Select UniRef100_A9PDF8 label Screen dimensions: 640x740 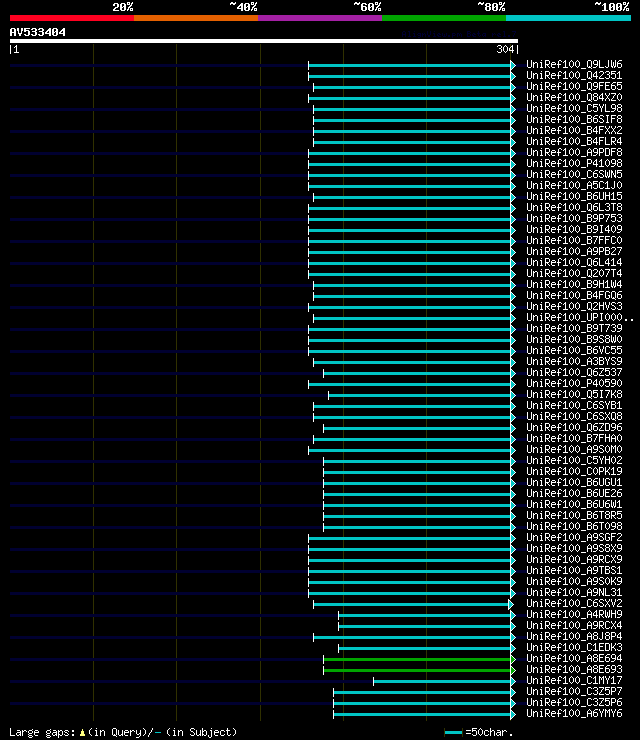point(574,152)
